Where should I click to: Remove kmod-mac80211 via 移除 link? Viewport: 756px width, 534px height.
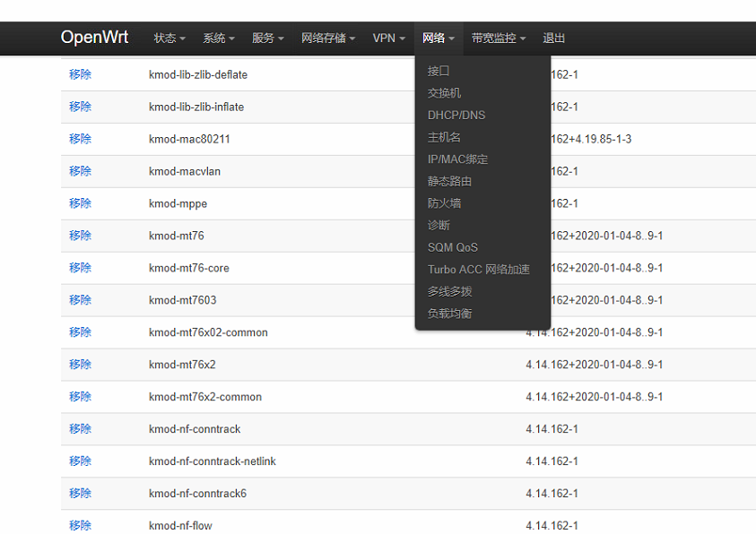[x=80, y=139]
